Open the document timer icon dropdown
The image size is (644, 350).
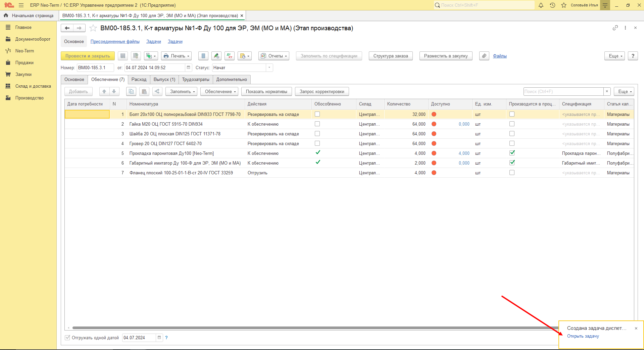(x=245, y=56)
